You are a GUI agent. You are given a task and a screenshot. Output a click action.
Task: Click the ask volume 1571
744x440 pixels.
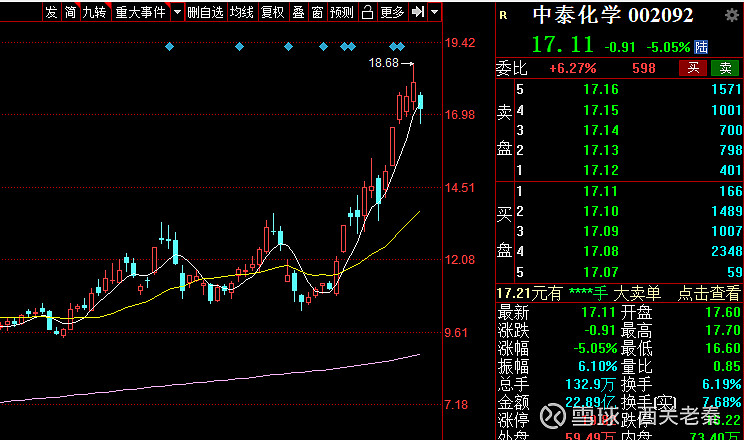pyautogui.click(x=726, y=89)
